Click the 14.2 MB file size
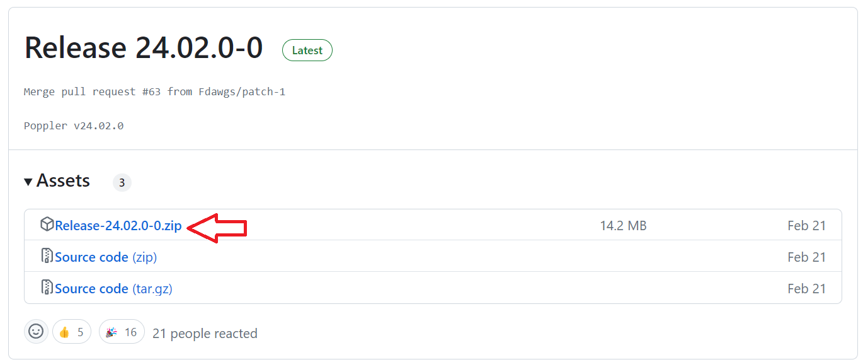Screen dimensions: 868x362 [623, 226]
